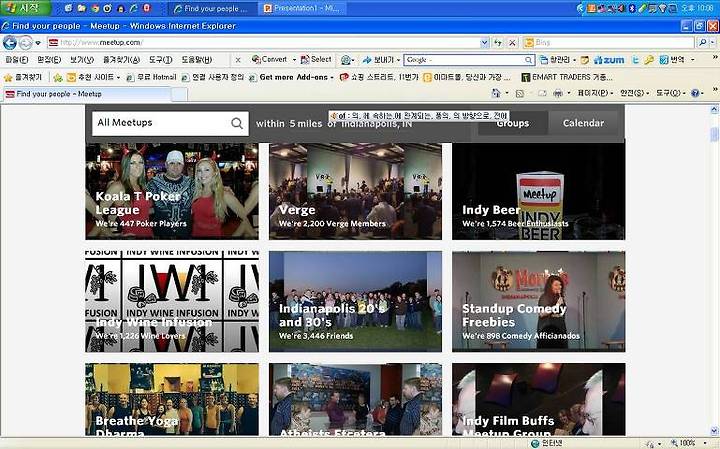The image size is (720, 449).
Task: Change the '5 miles' distance link
Action: tap(305, 123)
